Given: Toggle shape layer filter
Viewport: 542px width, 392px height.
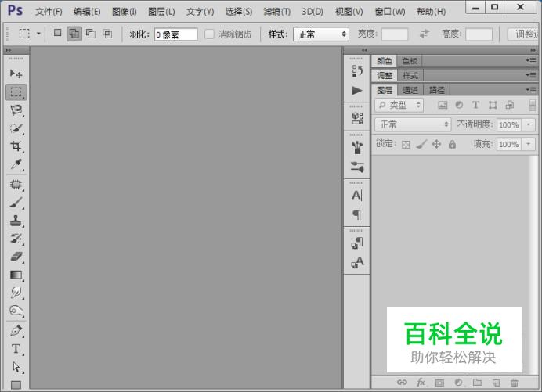Looking at the screenshot, I should point(493,105).
